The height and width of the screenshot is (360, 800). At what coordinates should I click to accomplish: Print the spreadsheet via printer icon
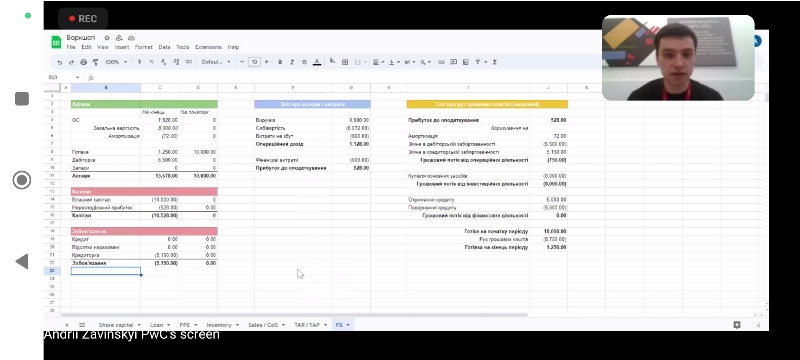[x=84, y=62]
